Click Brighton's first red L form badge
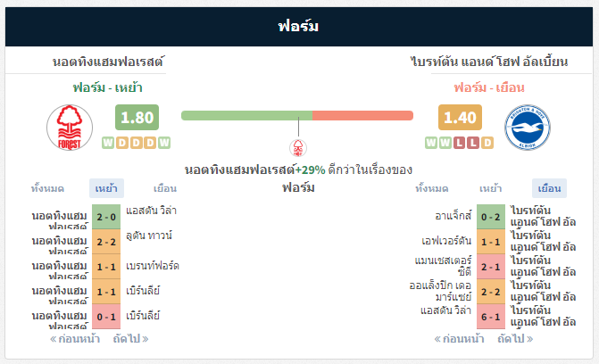This screenshot has width=599, height=364. click(x=459, y=143)
